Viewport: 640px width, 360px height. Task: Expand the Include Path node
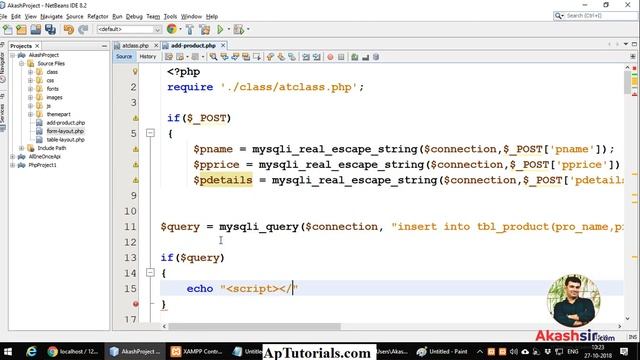[x=21, y=148]
